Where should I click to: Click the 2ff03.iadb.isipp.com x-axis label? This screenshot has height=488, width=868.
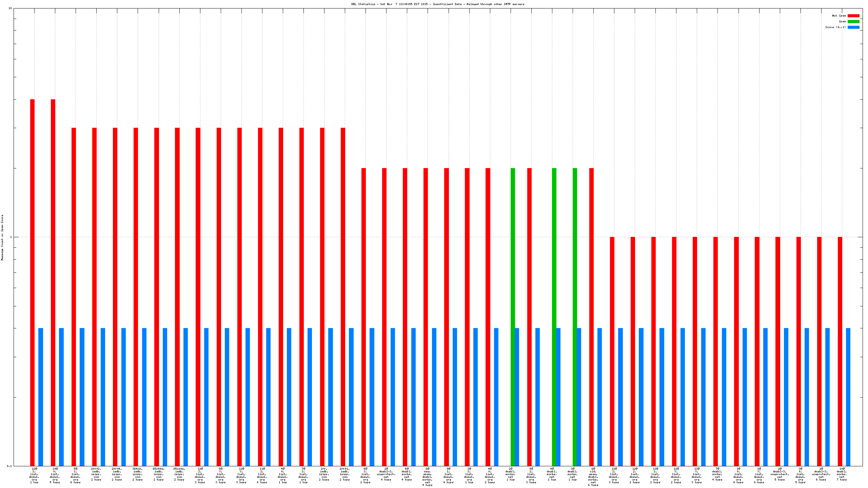(x=96, y=474)
